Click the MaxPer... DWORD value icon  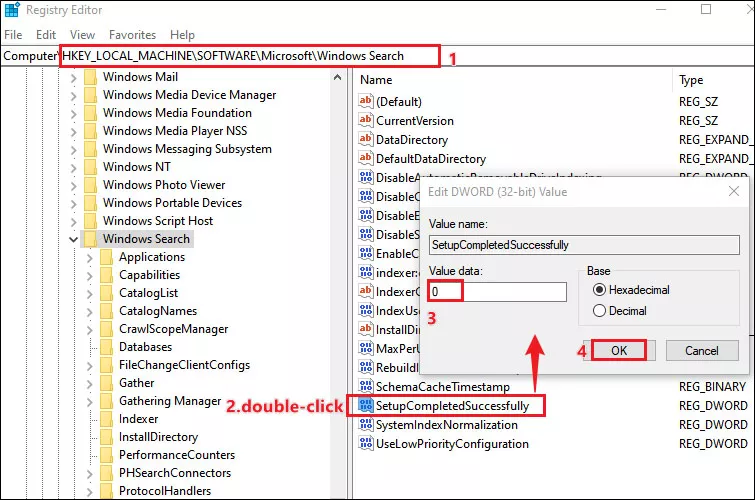(x=365, y=348)
